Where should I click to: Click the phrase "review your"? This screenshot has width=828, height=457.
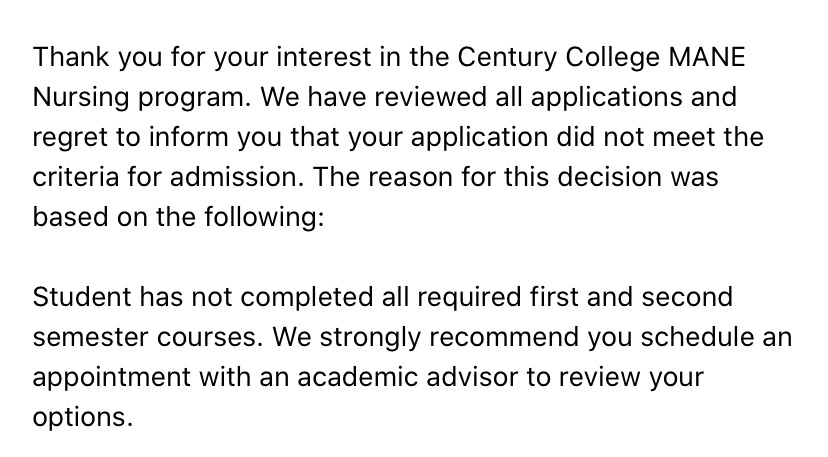point(631,378)
